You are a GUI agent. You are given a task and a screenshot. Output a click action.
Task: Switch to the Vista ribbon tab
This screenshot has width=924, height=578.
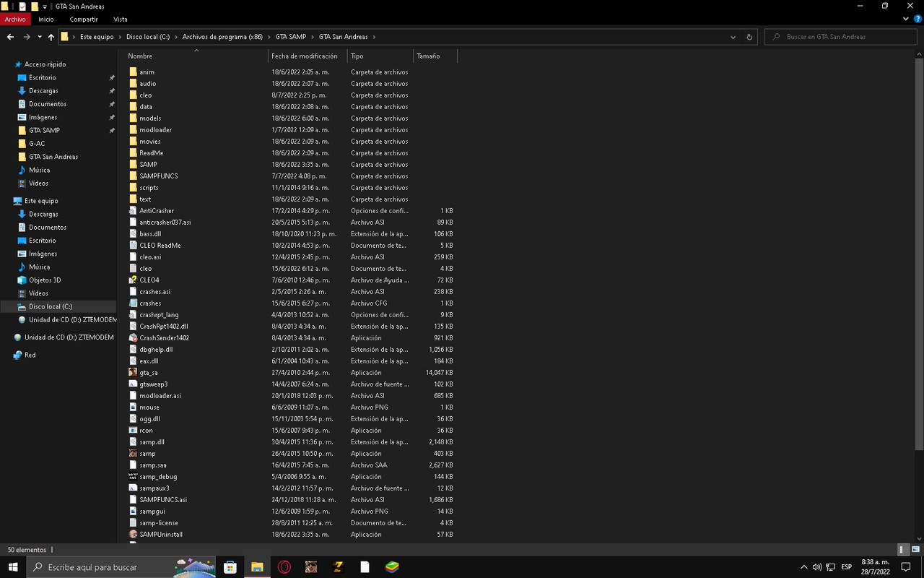[121, 20]
